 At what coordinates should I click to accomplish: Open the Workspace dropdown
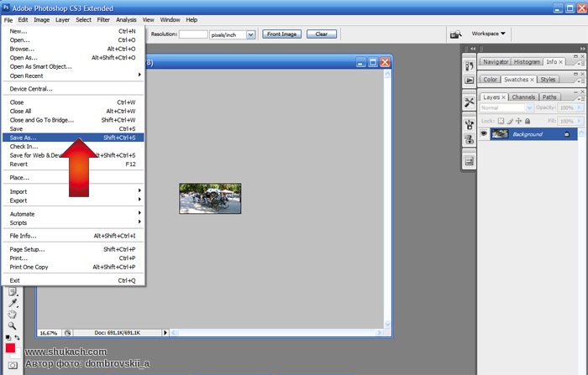click(488, 34)
